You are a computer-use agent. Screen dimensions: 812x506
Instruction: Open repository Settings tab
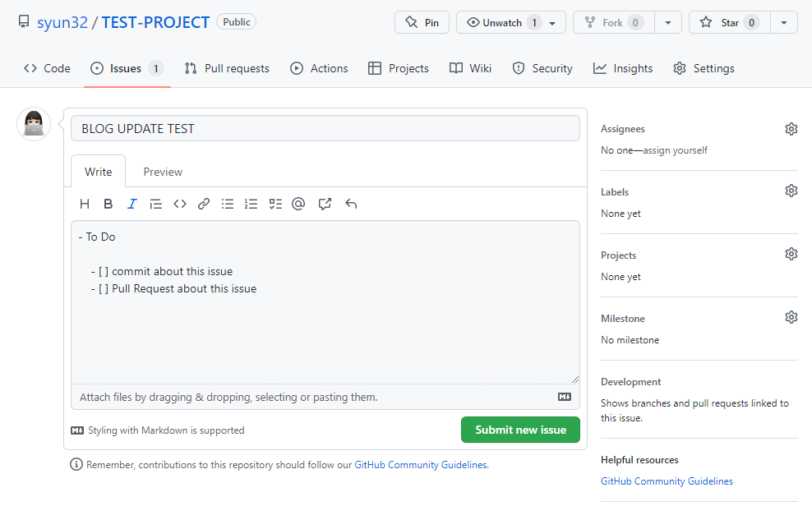point(704,68)
